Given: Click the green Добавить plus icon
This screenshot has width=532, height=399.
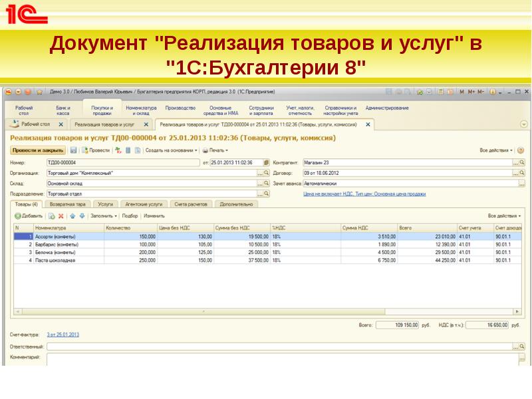Looking at the screenshot, I should coord(18,215).
